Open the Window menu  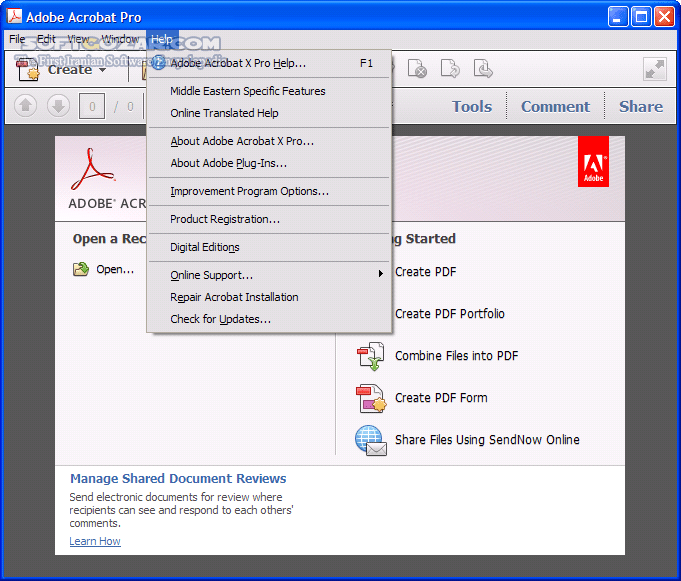coord(120,39)
